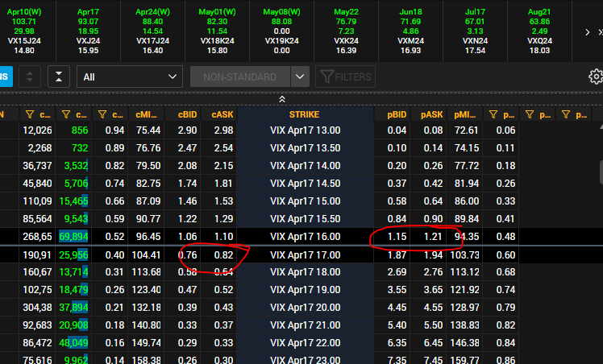603x364 pixels.
Task: Select the Apr17 expiration
Action: 89,31
